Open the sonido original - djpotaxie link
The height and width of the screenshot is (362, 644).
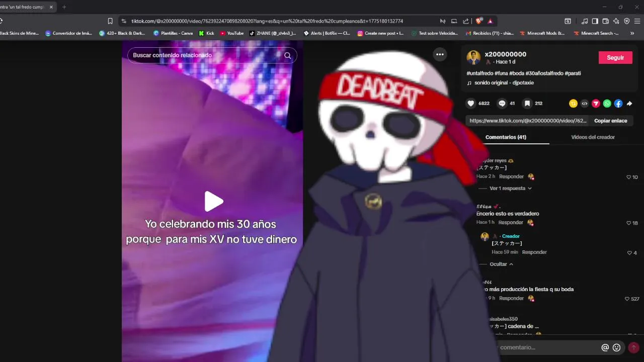click(504, 83)
